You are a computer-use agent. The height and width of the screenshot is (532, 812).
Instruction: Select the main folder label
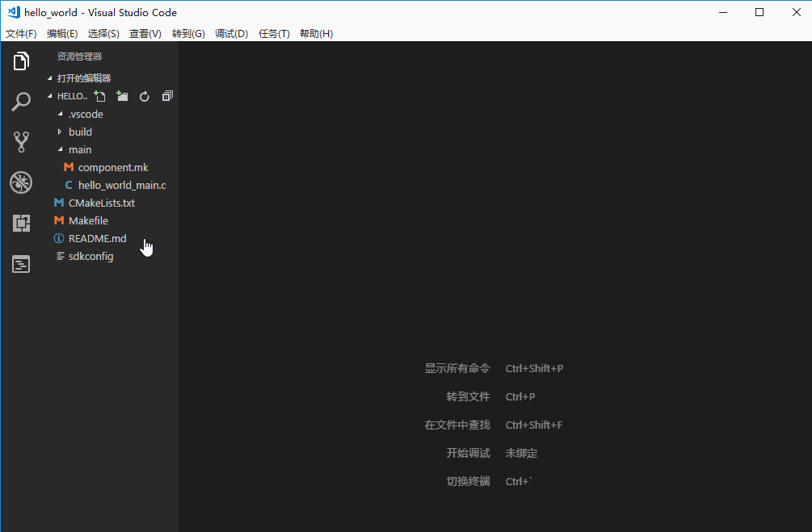(80, 149)
